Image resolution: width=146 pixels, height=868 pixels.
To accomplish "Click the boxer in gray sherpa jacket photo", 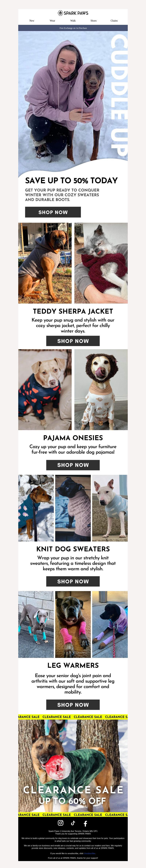I will pos(45,263).
